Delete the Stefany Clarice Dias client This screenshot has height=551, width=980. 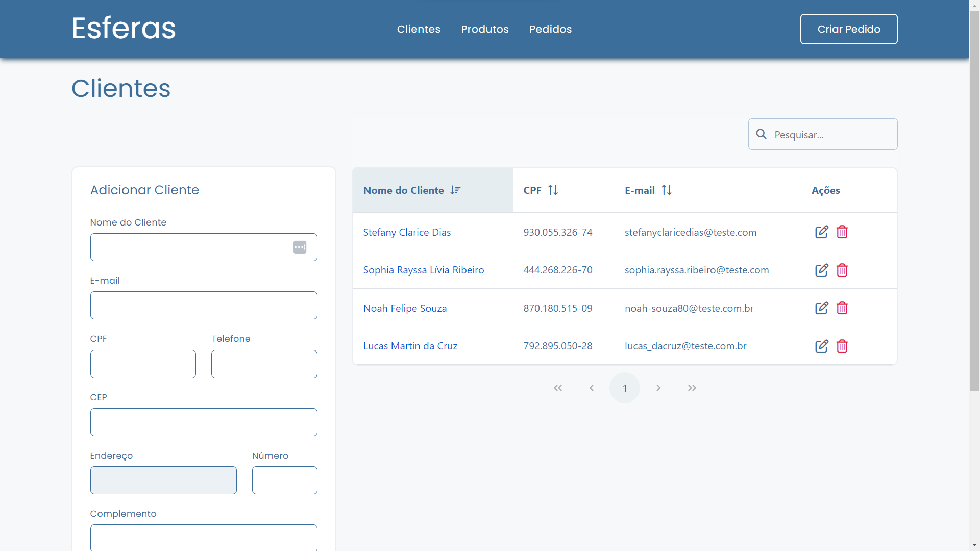[x=842, y=232]
